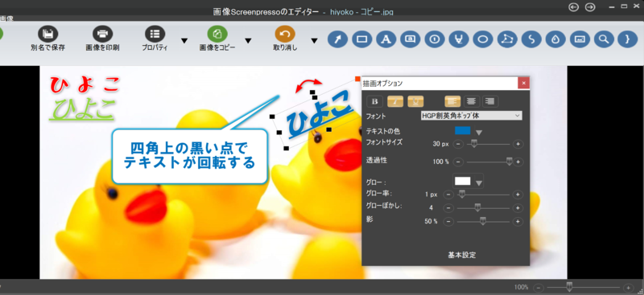The image size is (644, 295).
Task: Increase 影 shadow with plus button
Action: [518, 222]
